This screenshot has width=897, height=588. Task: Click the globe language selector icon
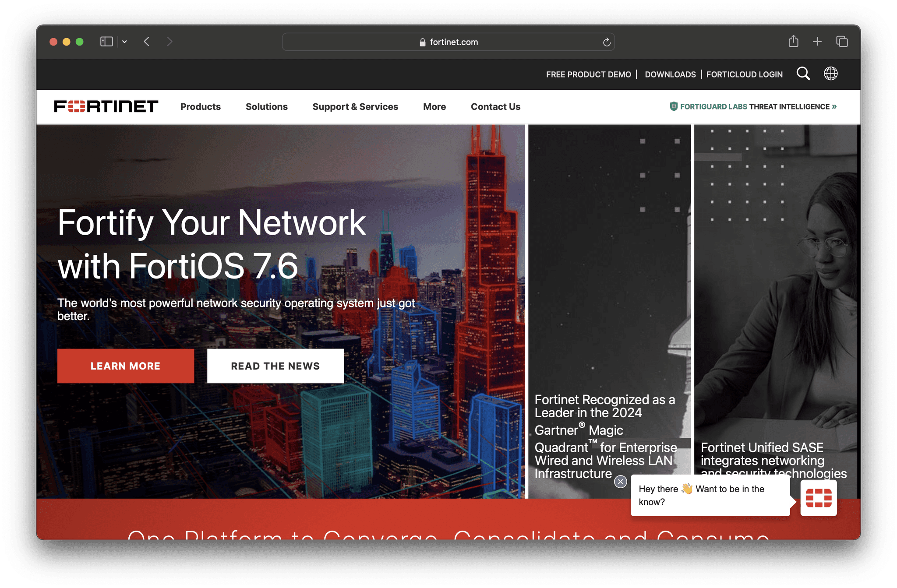click(830, 74)
